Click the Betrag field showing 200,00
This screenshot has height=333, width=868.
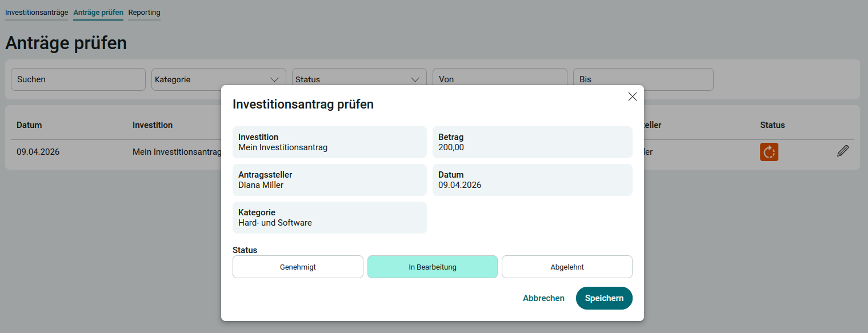click(532, 142)
